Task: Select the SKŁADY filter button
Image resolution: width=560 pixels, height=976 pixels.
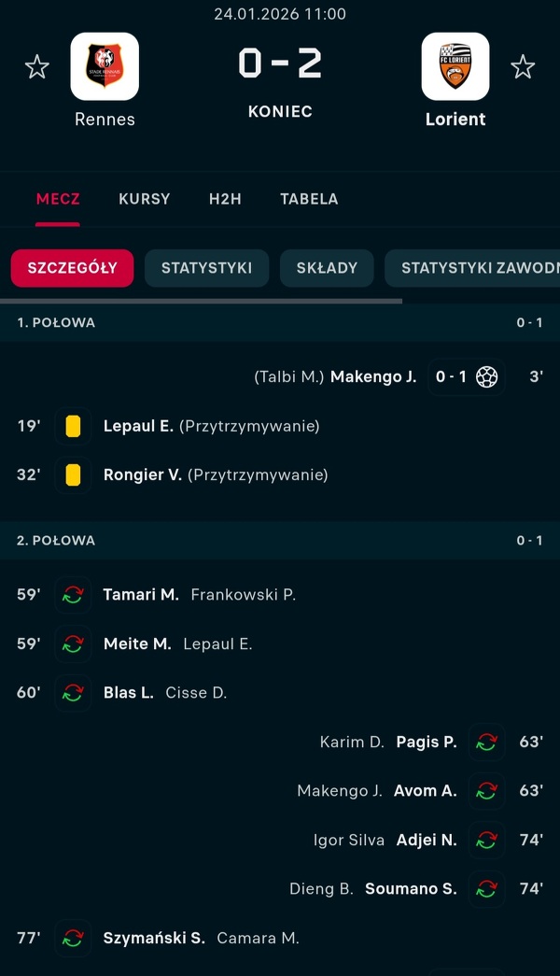Action: click(x=327, y=268)
